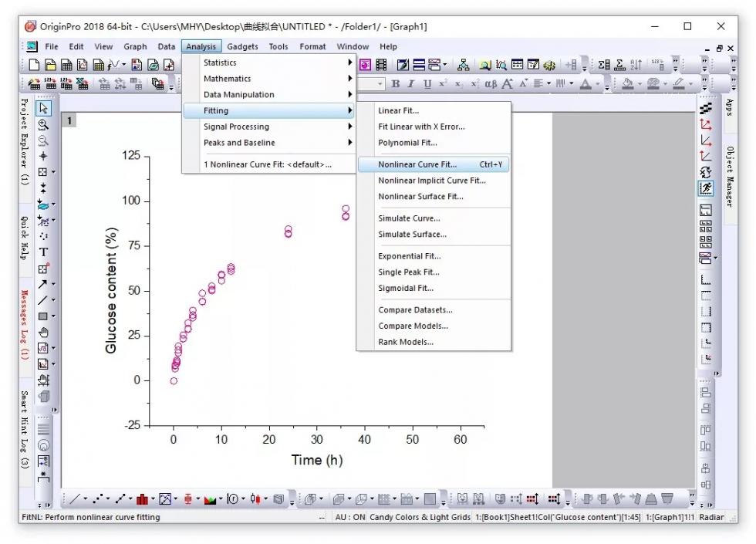Expand the Peaks and Baseline submenu
Screen dimensions: 756x544
point(268,142)
